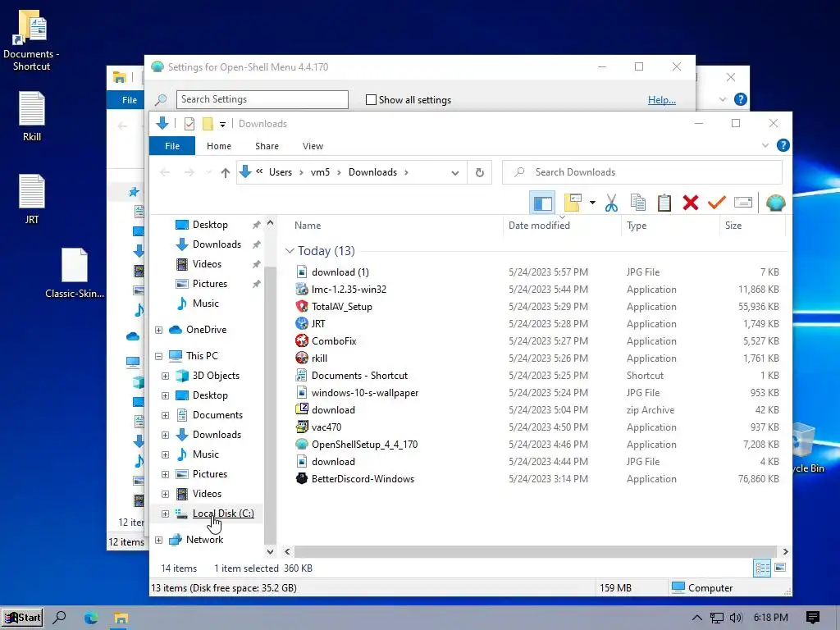840x630 pixels.
Task: Select the ComboFix application icon
Action: pos(302,340)
